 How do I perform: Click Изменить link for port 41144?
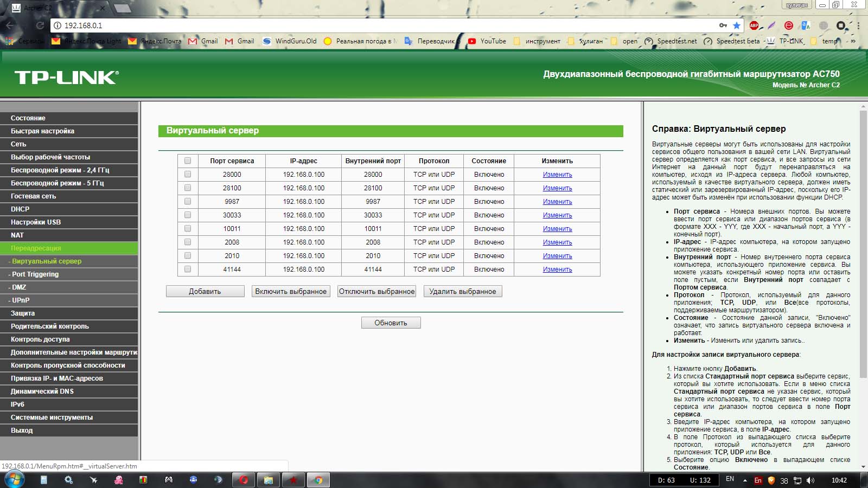[557, 269]
